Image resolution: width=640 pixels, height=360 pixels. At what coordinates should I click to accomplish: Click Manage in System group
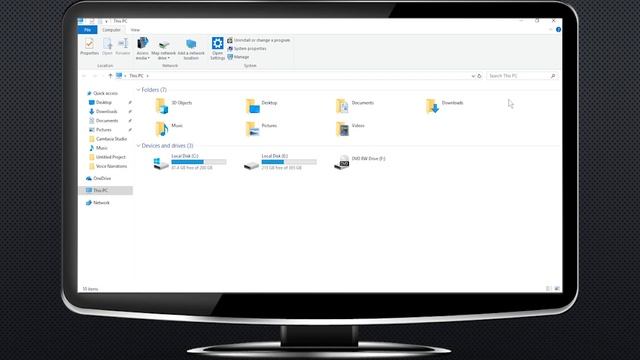[238, 57]
